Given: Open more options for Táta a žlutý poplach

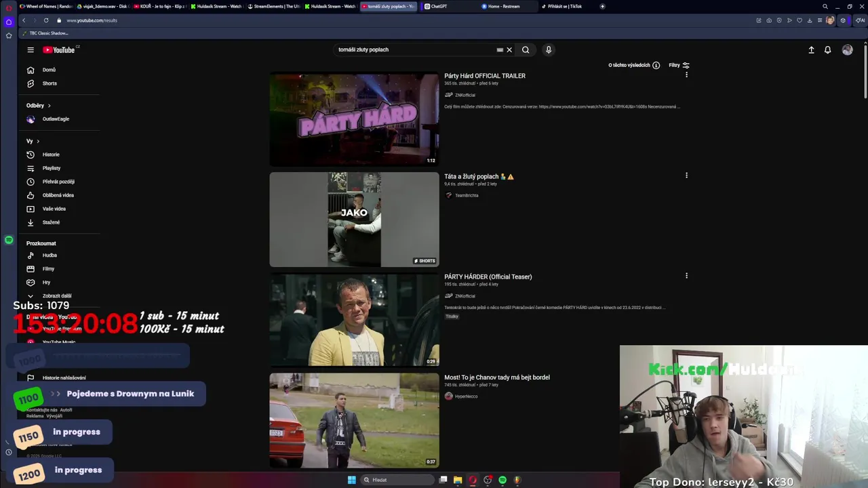Looking at the screenshot, I should (686, 176).
